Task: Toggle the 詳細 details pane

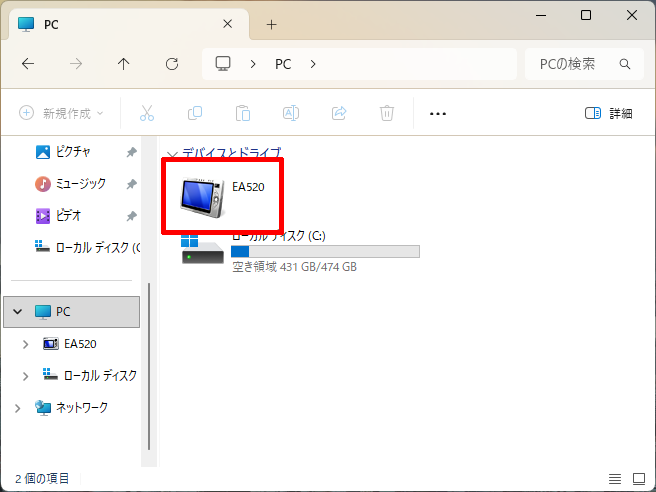Action: [608, 113]
